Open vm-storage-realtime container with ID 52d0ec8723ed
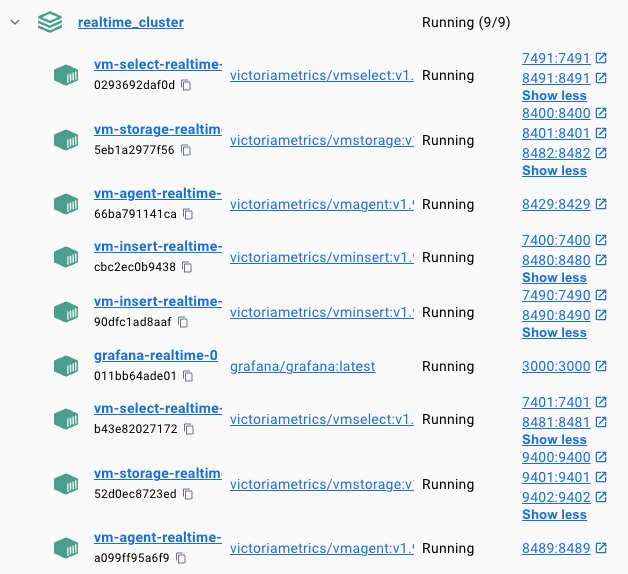Viewport: 628px width, 574px height. pyautogui.click(x=158, y=473)
